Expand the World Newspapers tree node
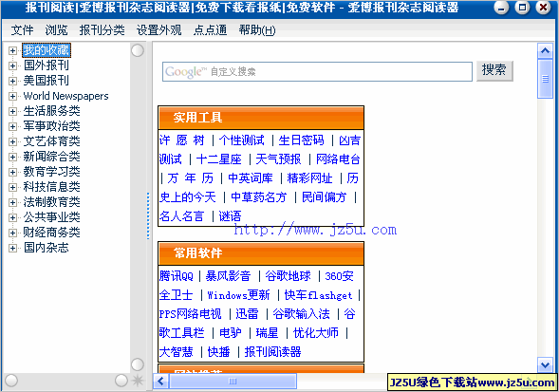The width and height of the screenshot is (559, 392). tap(12, 96)
